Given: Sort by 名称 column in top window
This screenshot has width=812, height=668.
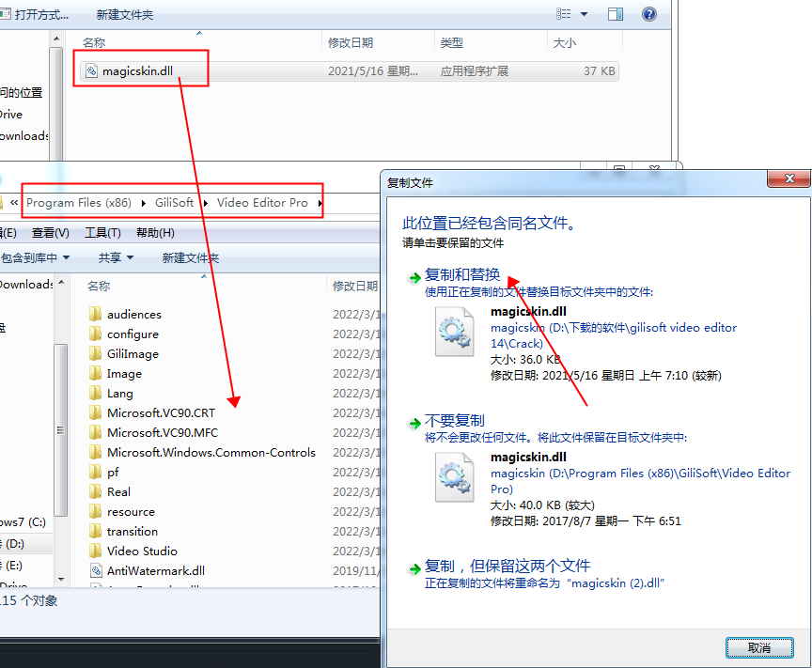Looking at the screenshot, I should click(94, 43).
